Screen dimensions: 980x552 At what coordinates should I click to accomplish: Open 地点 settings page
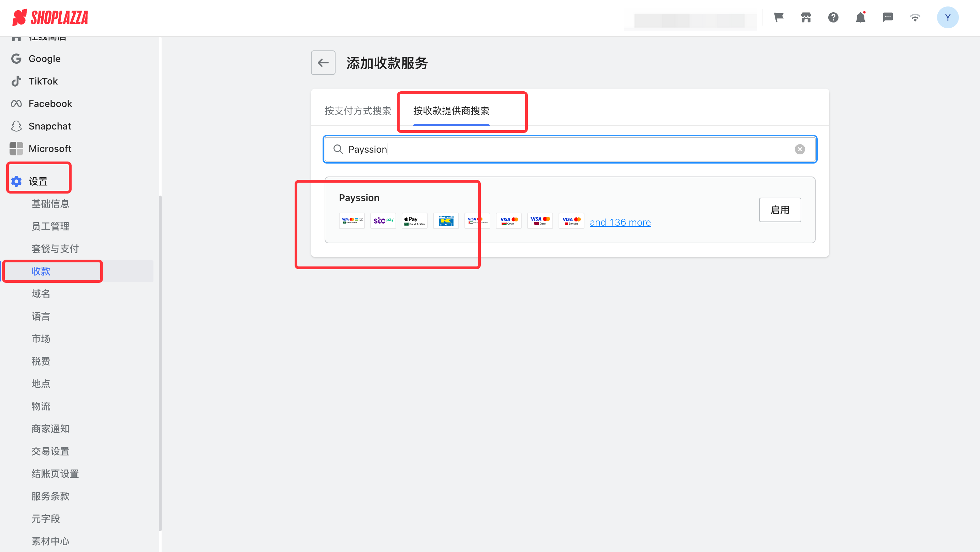pos(41,384)
